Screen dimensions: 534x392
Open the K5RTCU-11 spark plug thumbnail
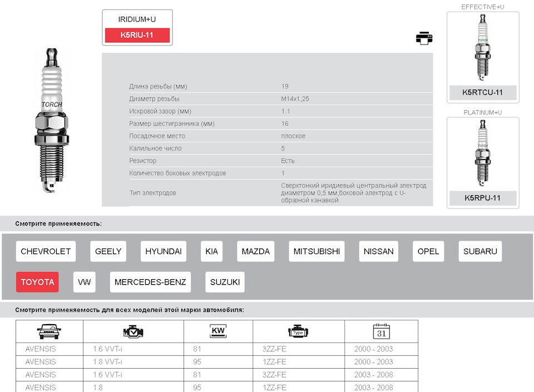tap(482, 48)
